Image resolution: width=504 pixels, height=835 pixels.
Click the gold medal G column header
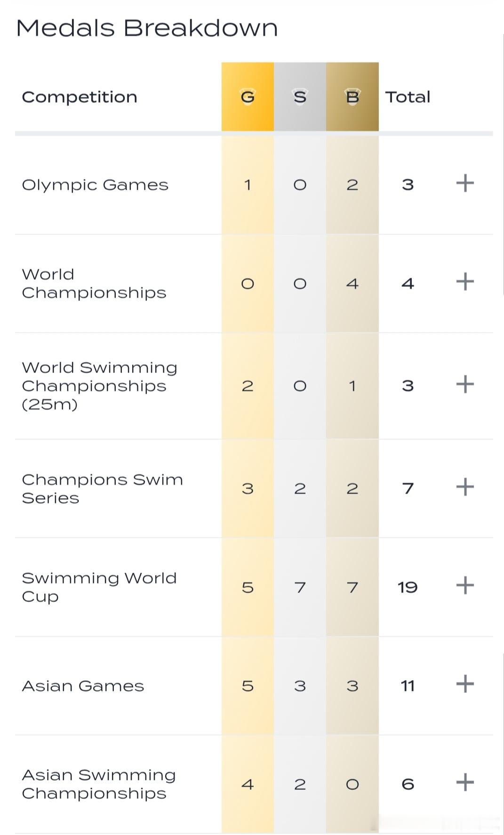tap(248, 97)
